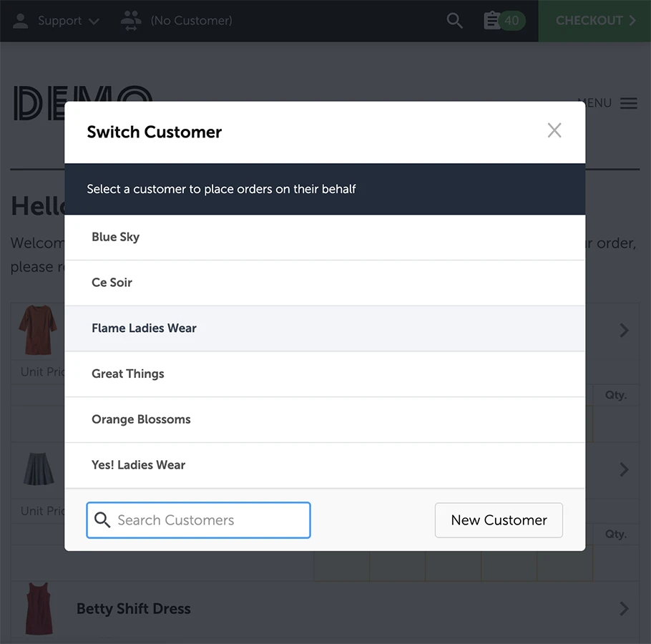Close the Switch Customer dialog
This screenshot has height=644, width=651.
tap(554, 130)
